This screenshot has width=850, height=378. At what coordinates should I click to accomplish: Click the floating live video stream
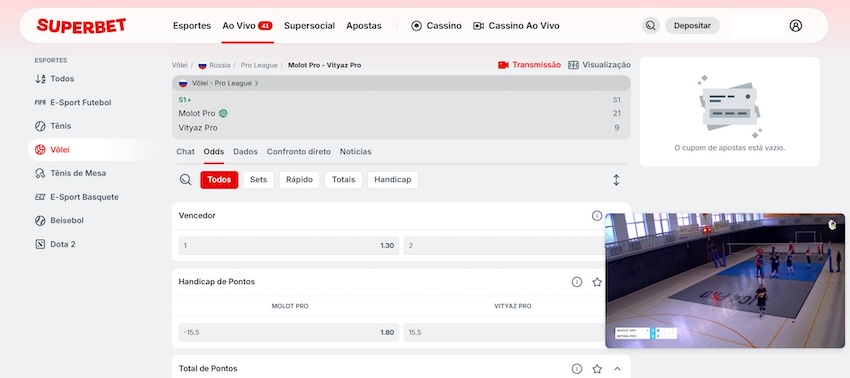725,280
